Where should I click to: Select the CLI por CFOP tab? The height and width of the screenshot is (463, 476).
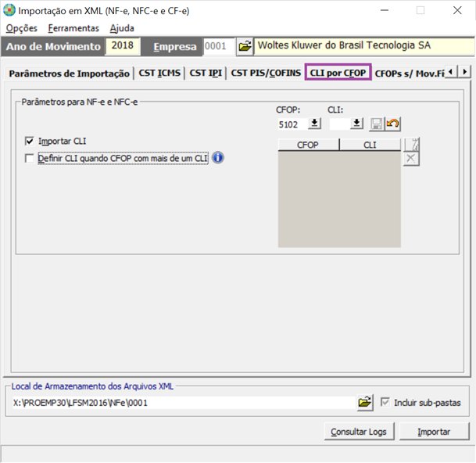[338, 72]
